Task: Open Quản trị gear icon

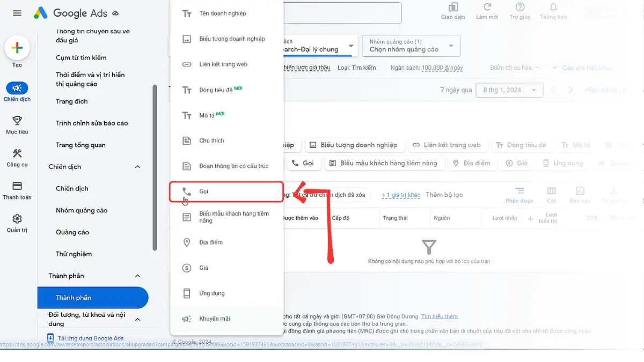Action: point(17,219)
